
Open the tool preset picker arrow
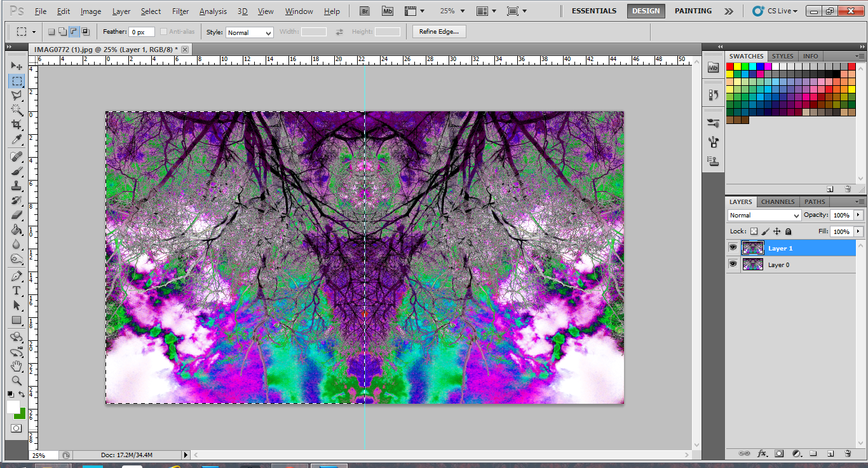tap(34, 32)
